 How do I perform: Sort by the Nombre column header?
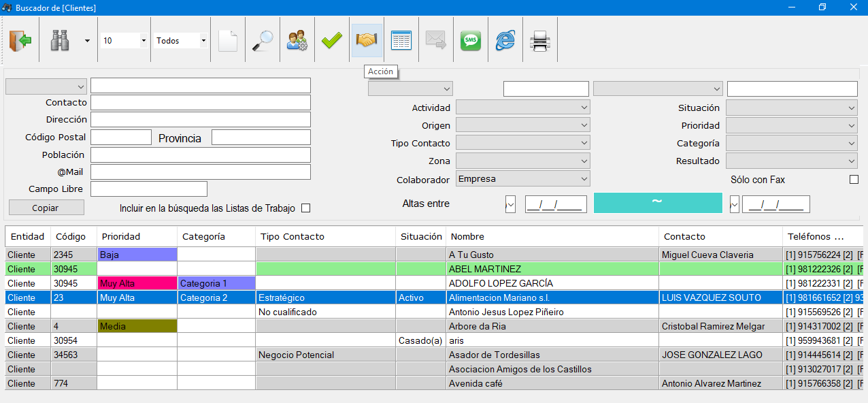pyautogui.click(x=552, y=236)
